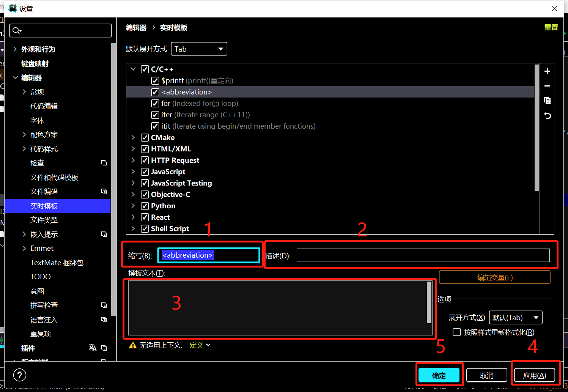
Task: Toggle the for loop template checkbox
Action: click(x=155, y=103)
